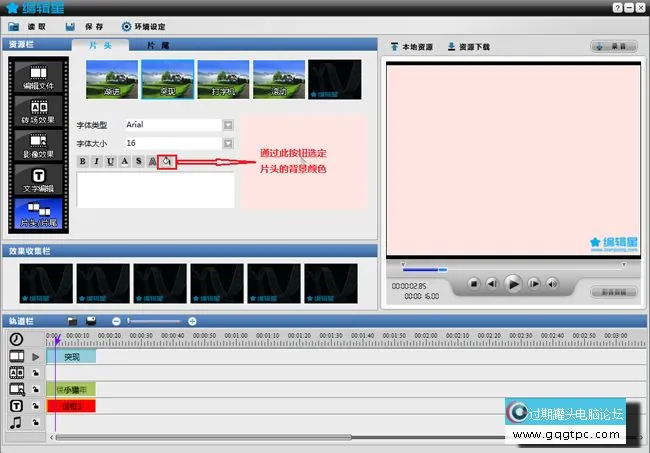Switch to the 片头 tab
The width and height of the screenshot is (650, 453).
click(x=100, y=45)
